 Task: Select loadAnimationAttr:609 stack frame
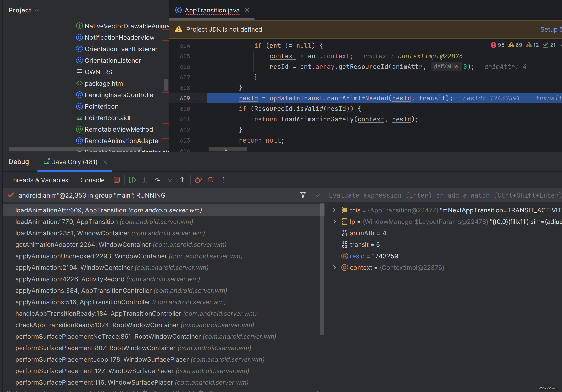pos(108,210)
